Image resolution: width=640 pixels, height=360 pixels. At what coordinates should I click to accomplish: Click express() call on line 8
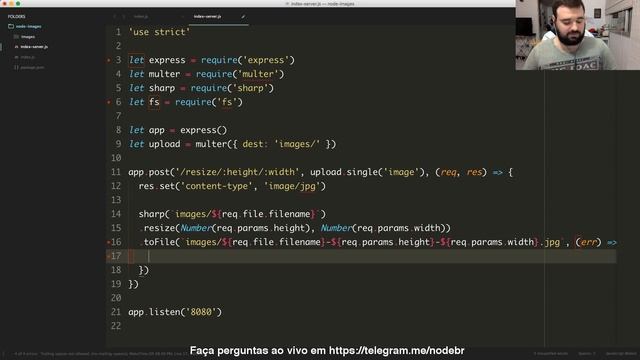[203, 130]
